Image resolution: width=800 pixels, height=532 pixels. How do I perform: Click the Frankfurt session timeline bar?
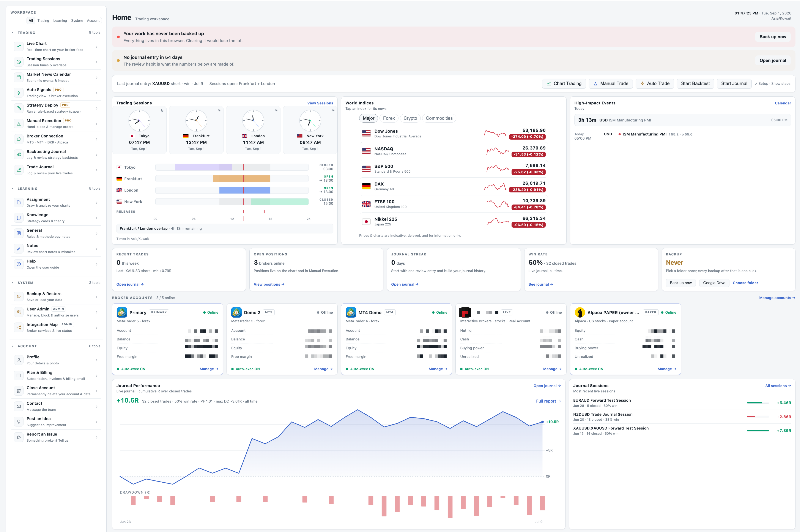(x=232, y=179)
